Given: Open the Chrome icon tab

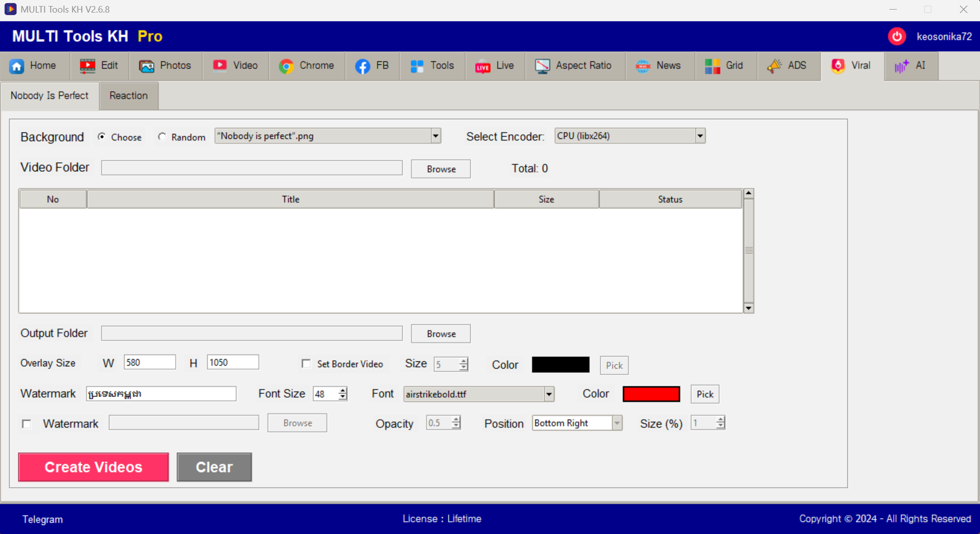Looking at the screenshot, I should click(x=286, y=66).
